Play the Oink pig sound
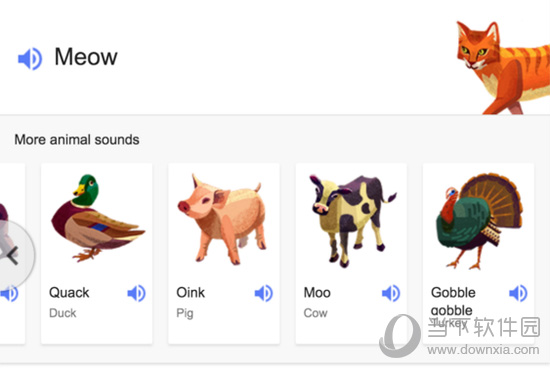Image resolution: width=550 pixels, height=368 pixels. pos(264,293)
